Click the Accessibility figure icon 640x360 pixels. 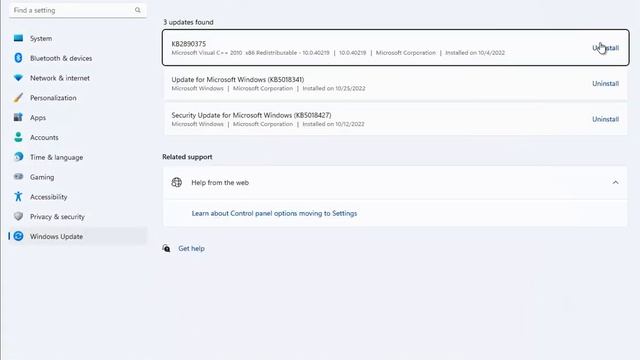[x=18, y=196]
